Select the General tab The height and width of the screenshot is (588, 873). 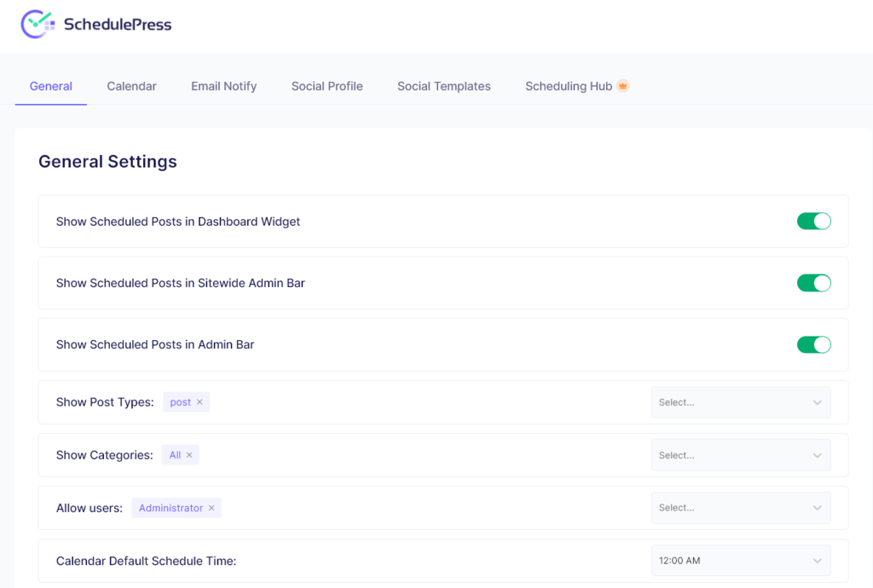(50, 85)
